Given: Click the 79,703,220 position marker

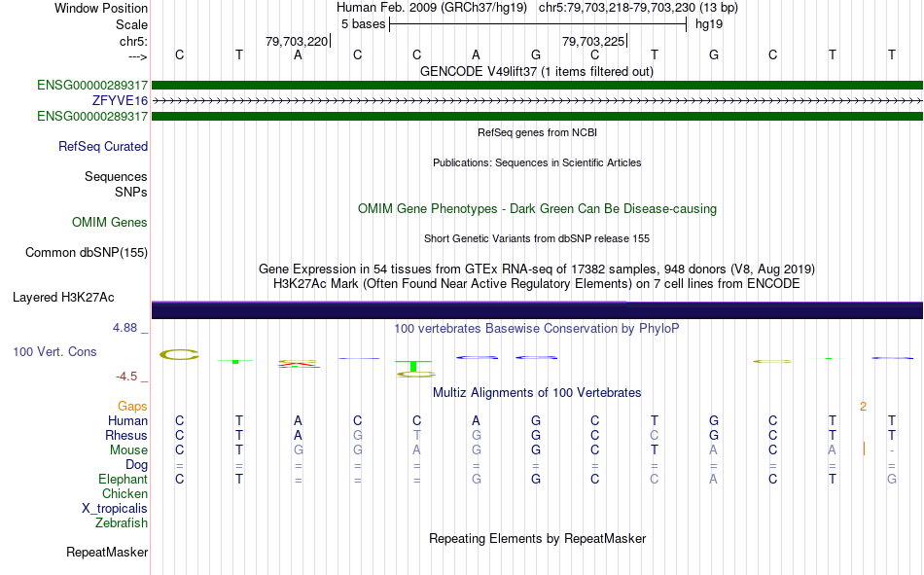Looking at the screenshot, I should click(x=297, y=41).
